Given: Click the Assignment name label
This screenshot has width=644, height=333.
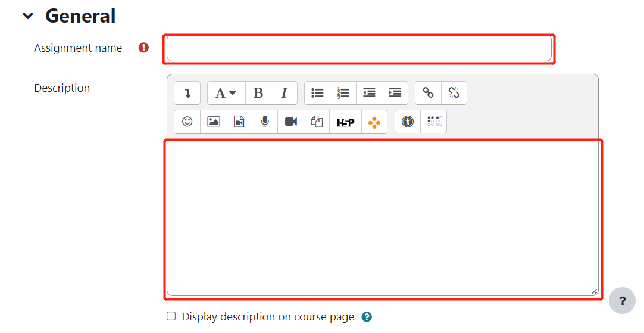Looking at the screenshot, I should (x=78, y=48).
